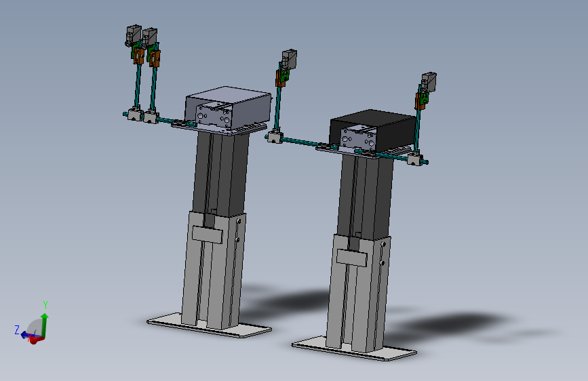The image size is (588, 381).
Task: Select the base plate of the left stand
Action: coord(209,326)
